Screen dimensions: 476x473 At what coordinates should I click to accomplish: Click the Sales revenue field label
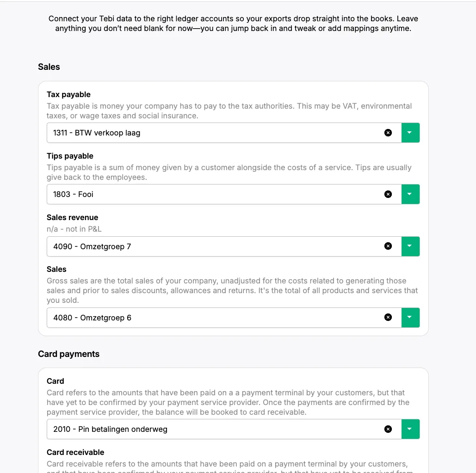(x=72, y=218)
